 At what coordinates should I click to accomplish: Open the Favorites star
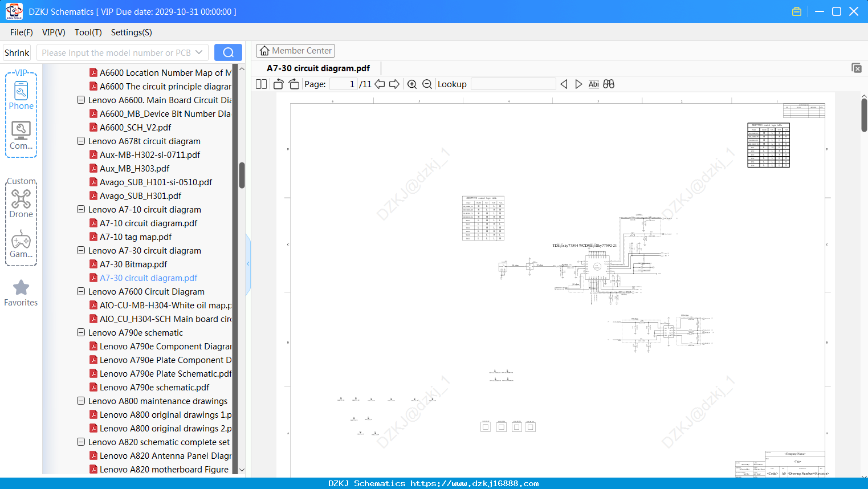click(21, 293)
